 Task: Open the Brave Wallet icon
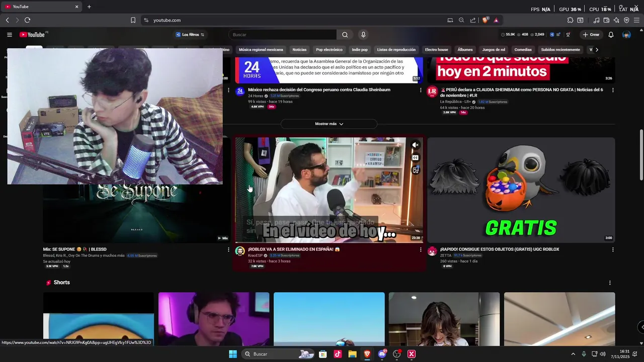tap(606, 20)
